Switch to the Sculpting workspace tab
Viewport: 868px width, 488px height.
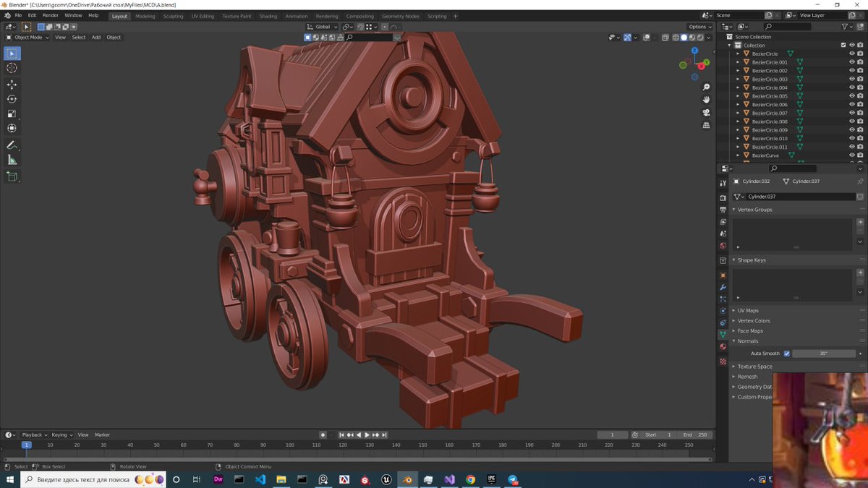click(x=173, y=16)
